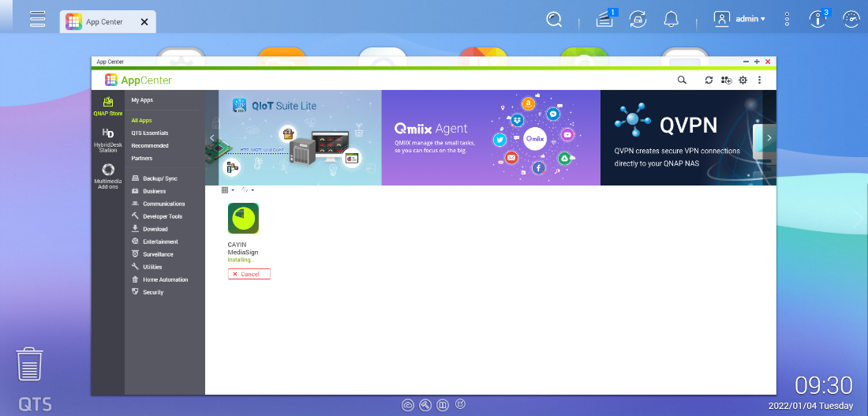Close the App Center taskbar tab
The width and height of the screenshot is (868, 416).
(x=144, y=21)
